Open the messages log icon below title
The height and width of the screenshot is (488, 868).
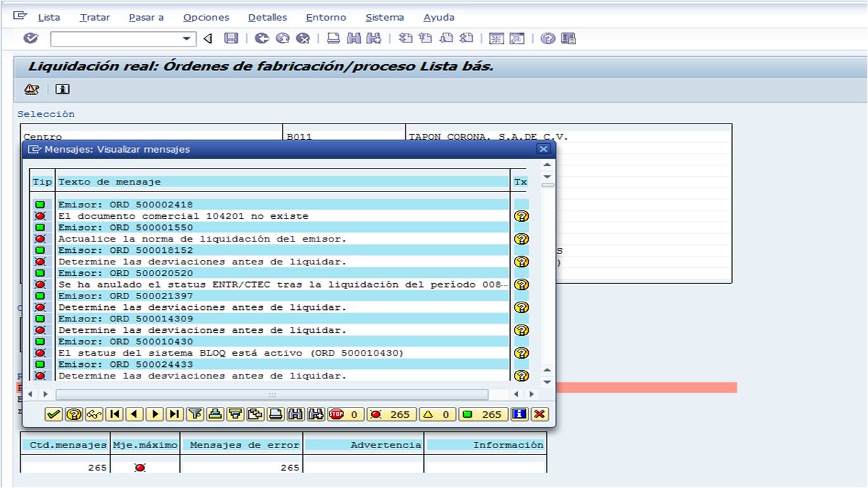pyautogui.click(x=31, y=89)
